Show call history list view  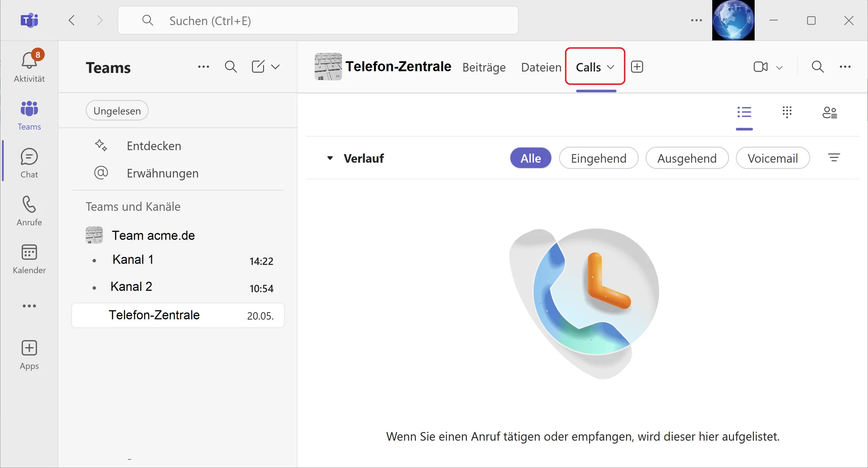(744, 112)
